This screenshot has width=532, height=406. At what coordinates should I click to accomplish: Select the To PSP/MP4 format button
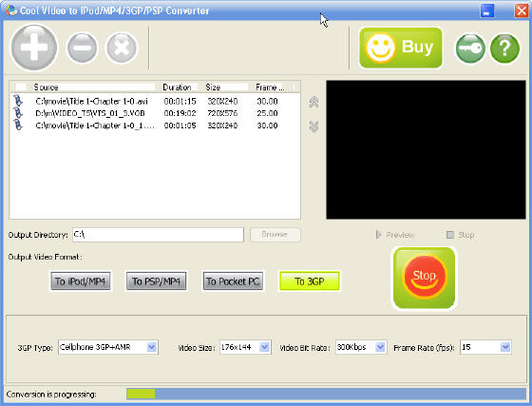156,281
